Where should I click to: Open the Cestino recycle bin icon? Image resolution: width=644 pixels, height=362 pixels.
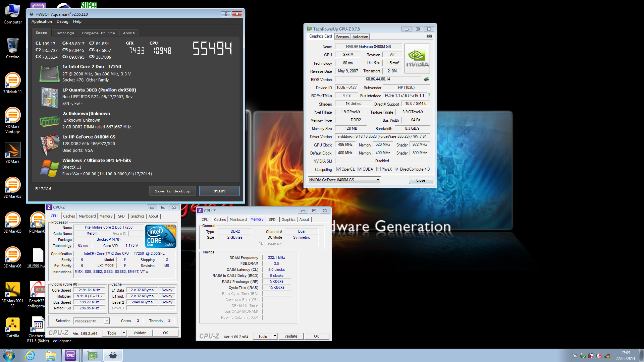(13, 48)
